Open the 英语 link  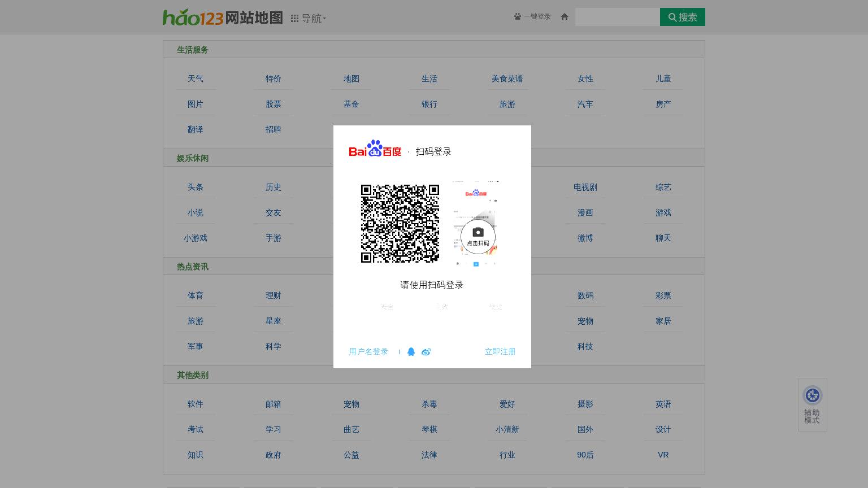pyautogui.click(x=663, y=404)
